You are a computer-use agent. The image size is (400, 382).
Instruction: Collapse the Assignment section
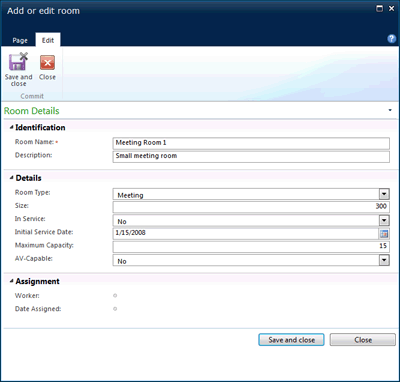click(12, 281)
